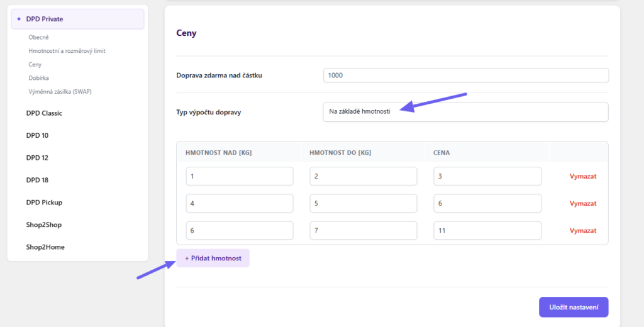The image size is (644, 327).
Task: Click Vymazat for the row priced 6
Action: [583, 203]
